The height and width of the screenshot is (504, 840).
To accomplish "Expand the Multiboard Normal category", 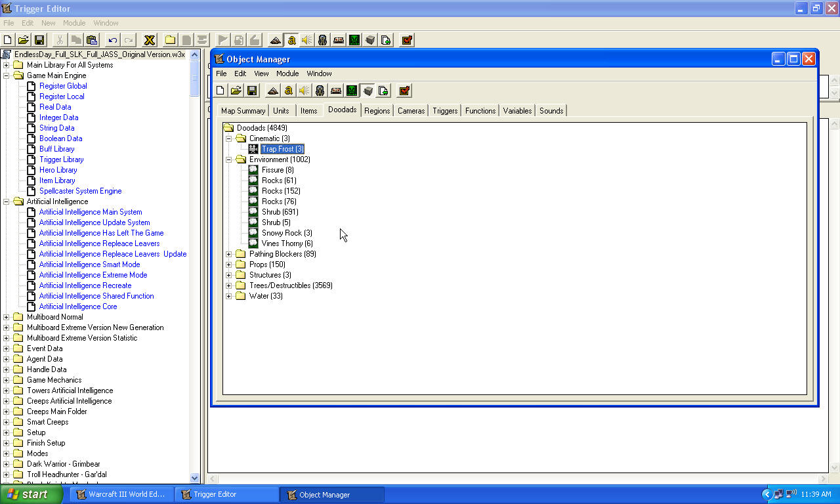I will point(7,317).
